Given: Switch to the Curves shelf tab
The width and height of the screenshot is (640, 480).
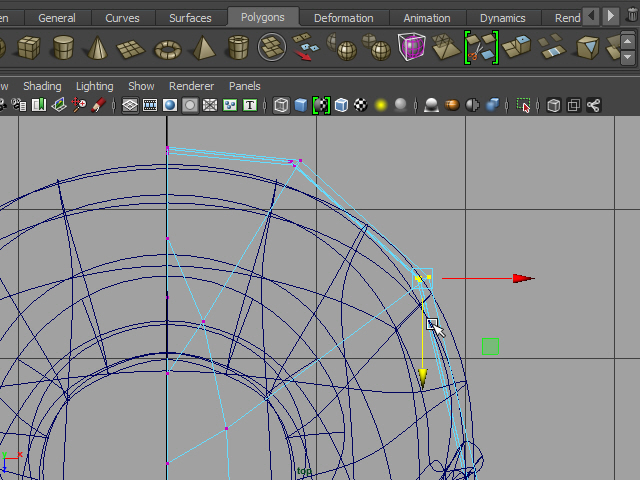Looking at the screenshot, I should 122,18.
